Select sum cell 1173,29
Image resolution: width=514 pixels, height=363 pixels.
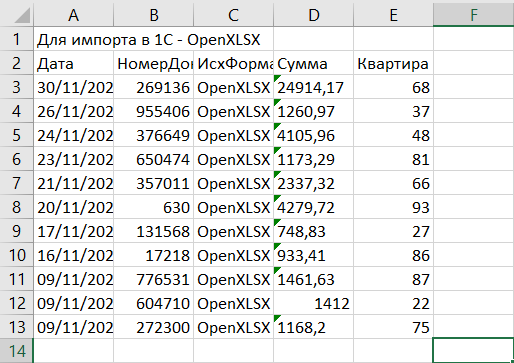coord(313,159)
